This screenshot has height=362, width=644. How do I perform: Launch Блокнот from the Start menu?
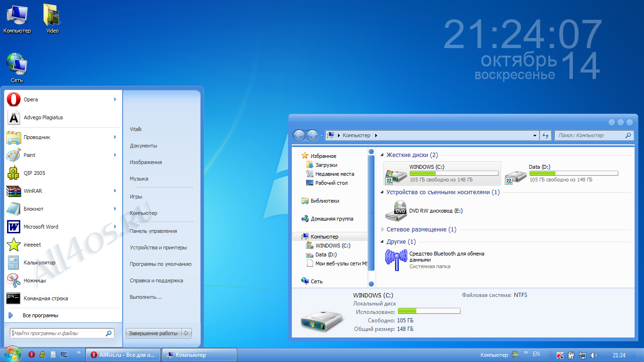pyautogui.click(x=61, y=209)
